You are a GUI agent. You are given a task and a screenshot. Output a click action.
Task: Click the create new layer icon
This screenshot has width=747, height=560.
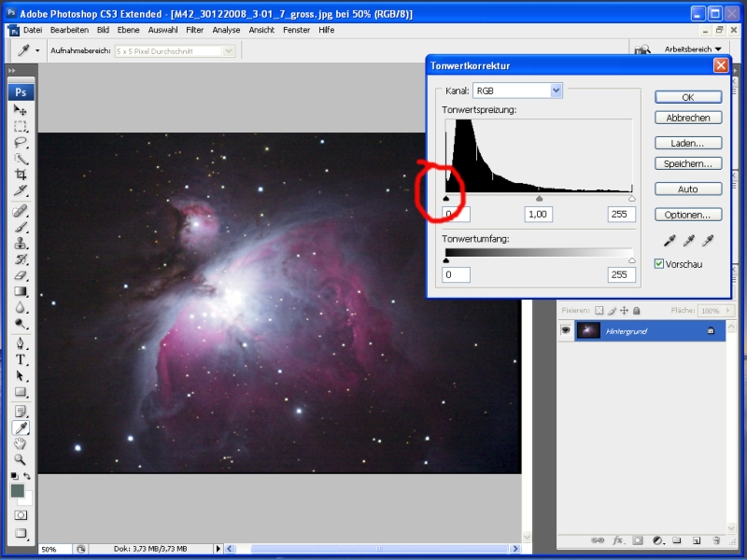pos(697,540)
